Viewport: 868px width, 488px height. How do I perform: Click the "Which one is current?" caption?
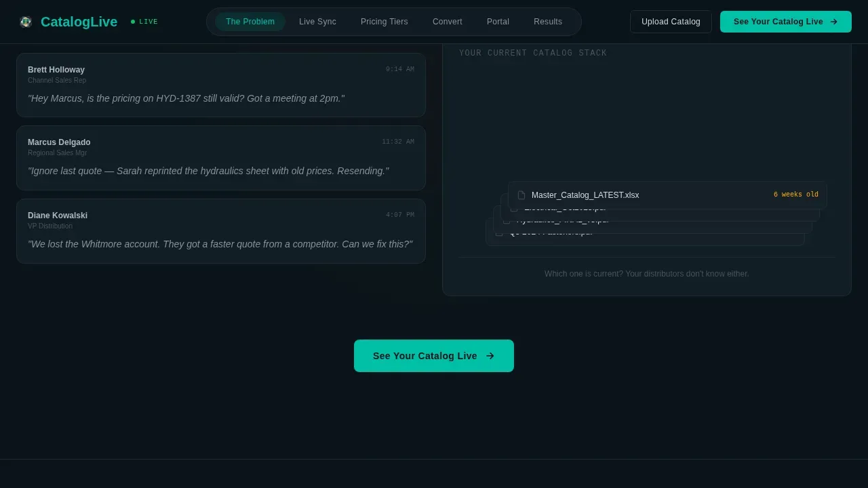pos(647,274)
